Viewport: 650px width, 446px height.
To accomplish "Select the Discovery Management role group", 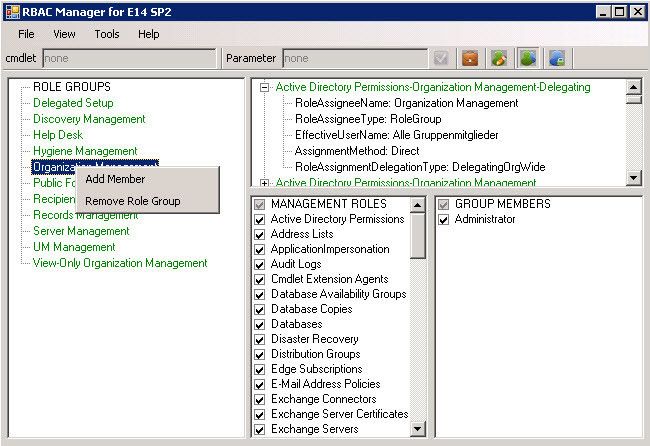I will (89, 119).
